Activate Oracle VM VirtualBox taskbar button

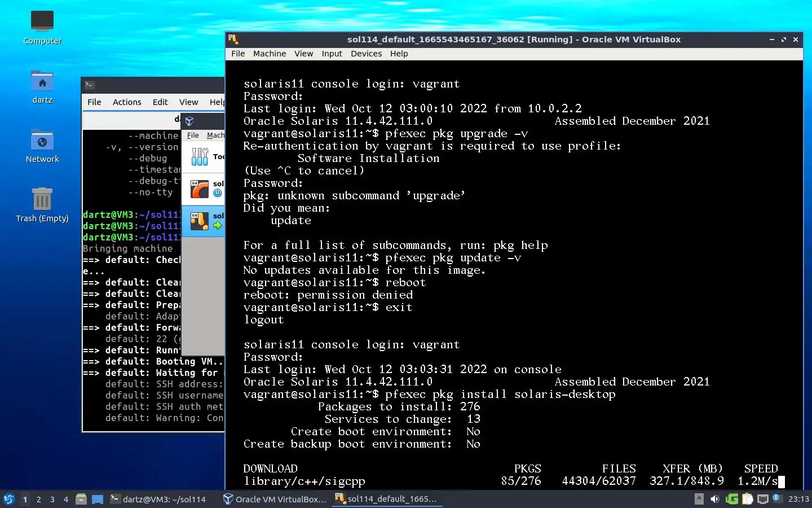coord(275,499)
